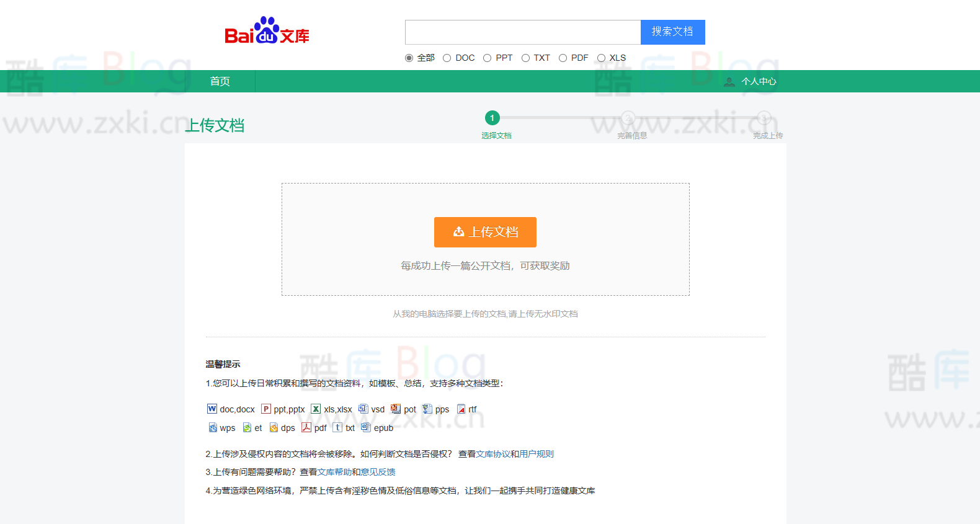This screenshot has width=980, height=524.
Task: Click the Word icon beside doc,docx
Action: click(x=212, y=409)
